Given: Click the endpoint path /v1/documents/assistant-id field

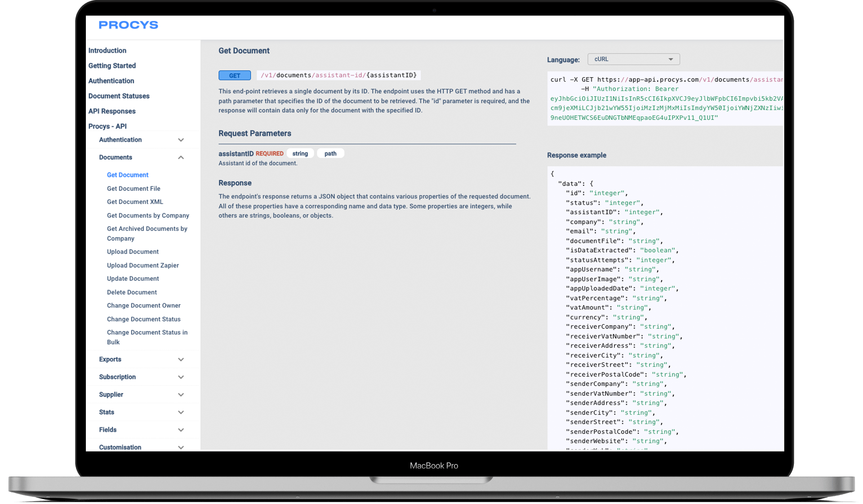Looking at the screenshot, I should pos(338,75).
